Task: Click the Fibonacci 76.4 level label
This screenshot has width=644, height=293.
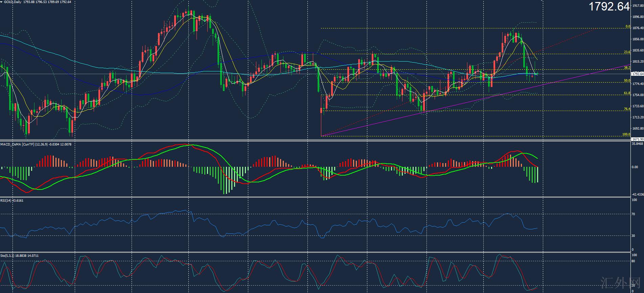Action: pos(627,109)
